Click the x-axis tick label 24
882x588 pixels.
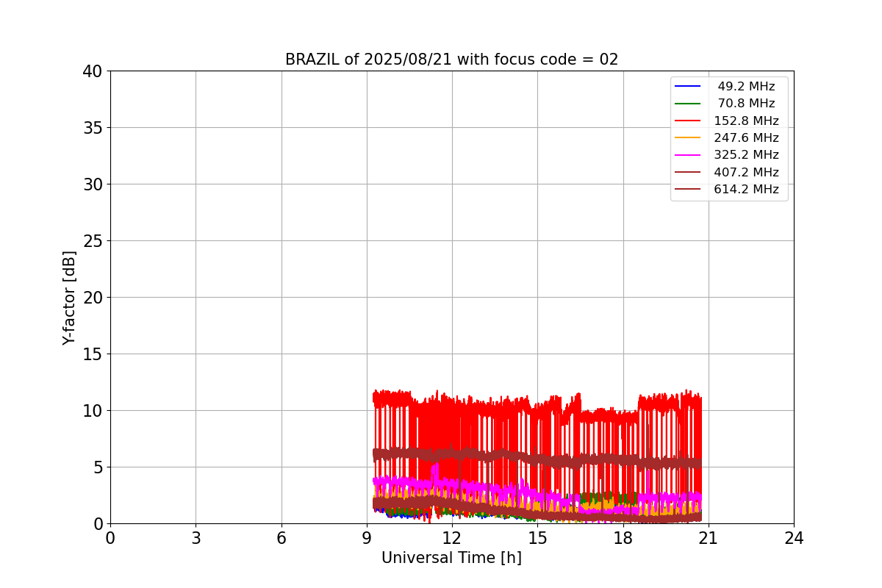pyautogui.click(x=794, y=538)
